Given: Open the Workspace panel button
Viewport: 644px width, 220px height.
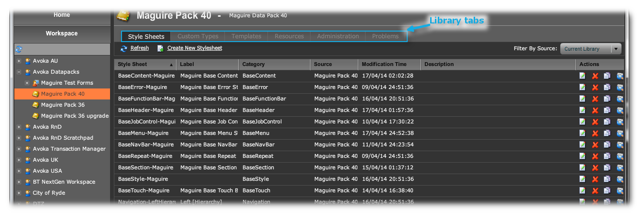Looking at the screenshot, I should tap(62, 33).
